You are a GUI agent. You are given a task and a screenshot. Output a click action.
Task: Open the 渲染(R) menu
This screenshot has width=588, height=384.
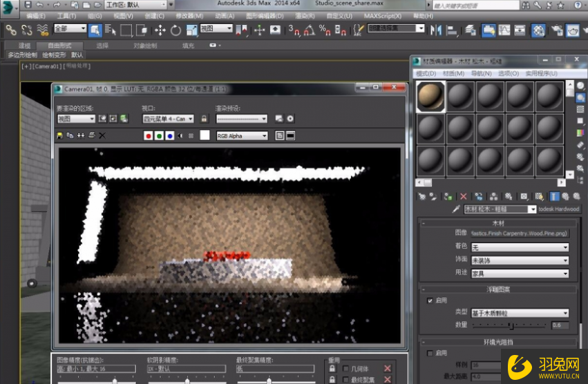point(305,16)
